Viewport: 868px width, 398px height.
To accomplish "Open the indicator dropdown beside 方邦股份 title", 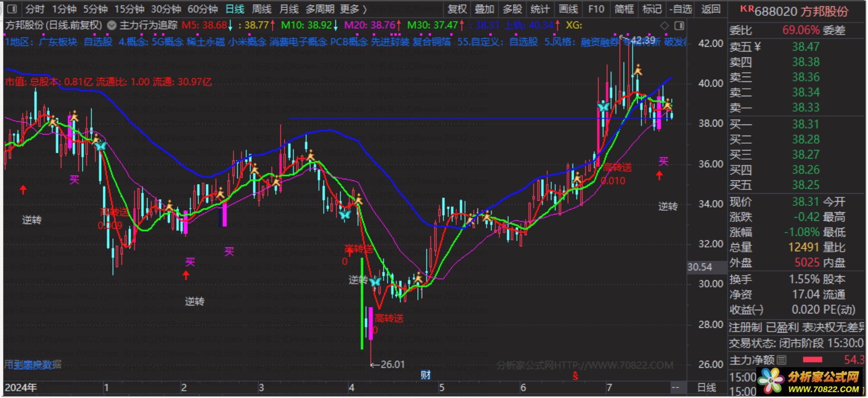I will point(111,25).
